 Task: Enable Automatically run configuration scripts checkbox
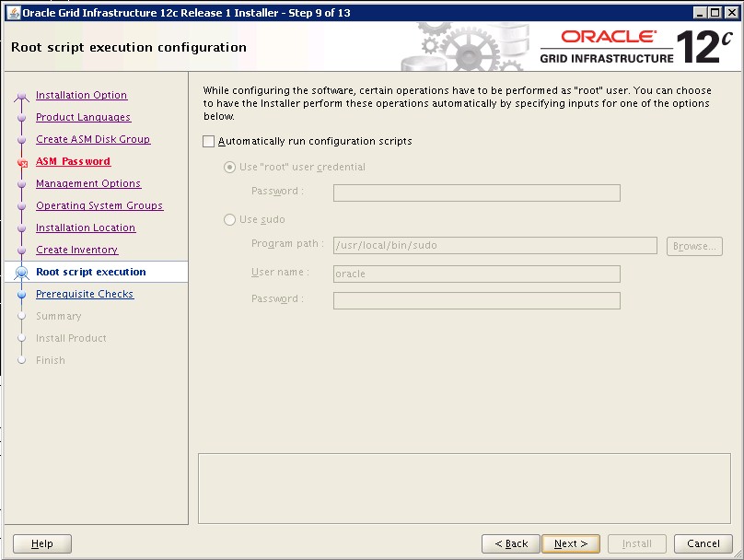pos(208,142)
